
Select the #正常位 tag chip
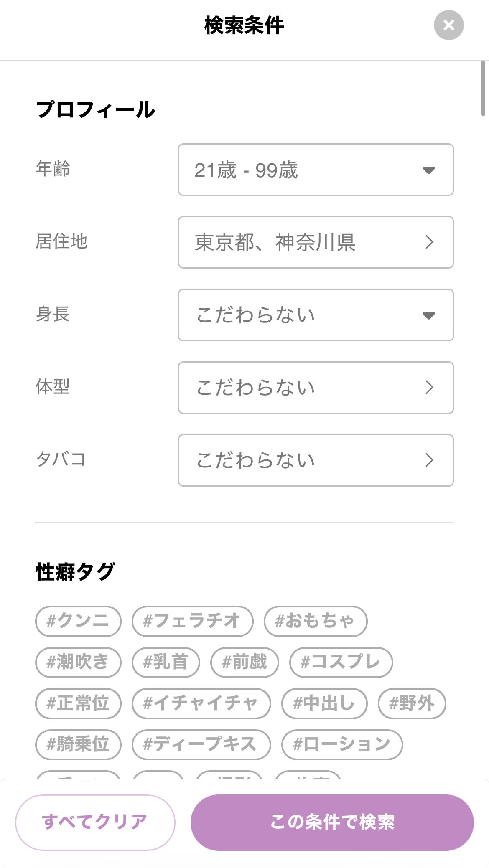[78, 703]
